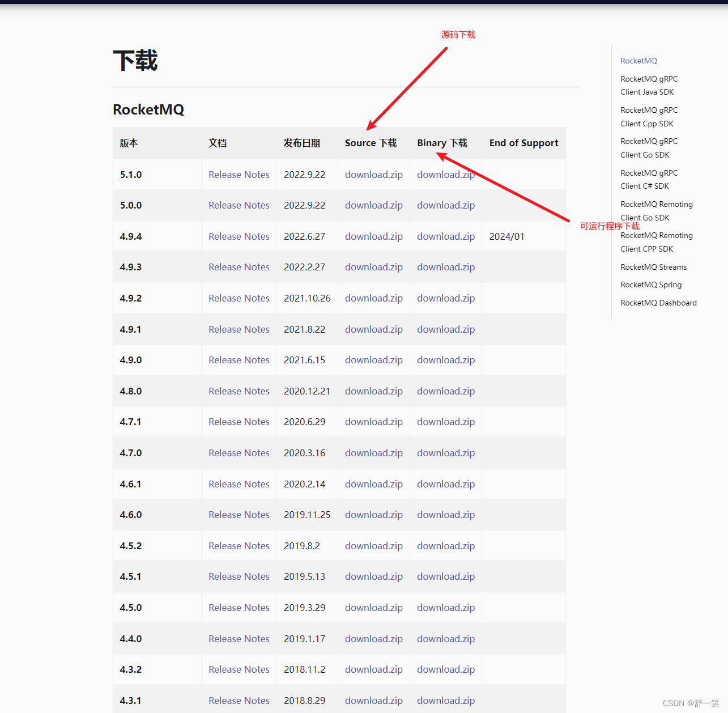Select release date 2019.11.25
Image resolution: width=728 pixels, height=713 pixels.
coord(307,515)
